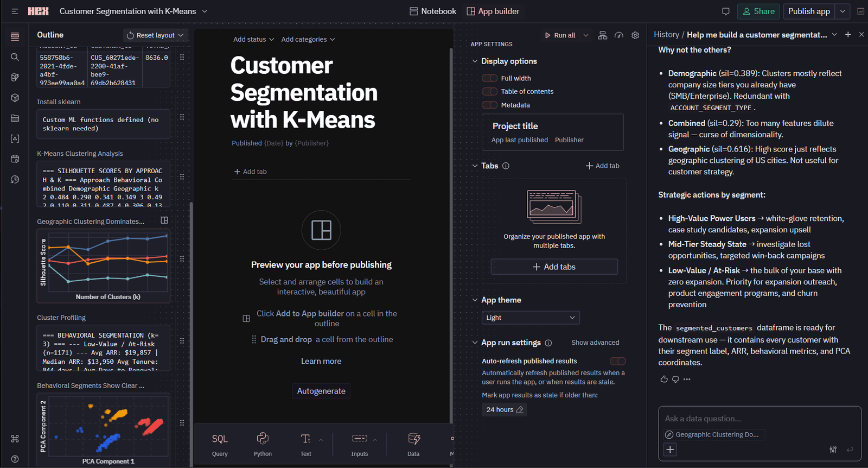The image size is (868, 468).
Task: Switch to the App builder tab
Action: 493,11
